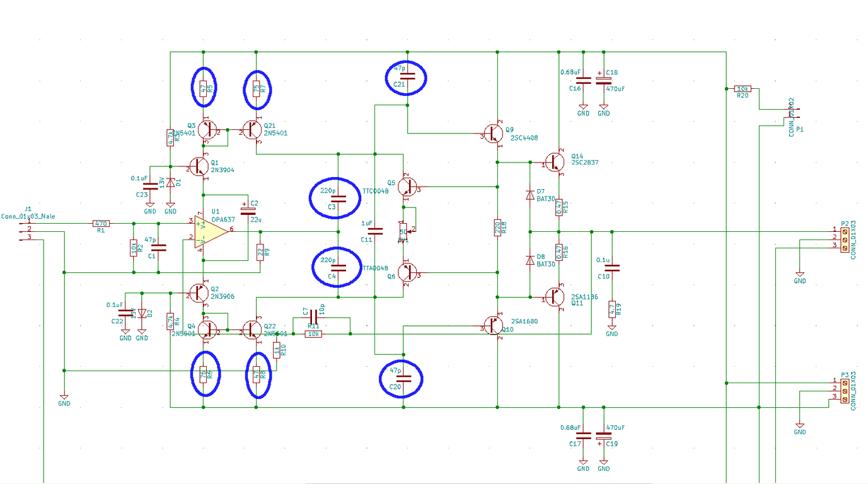Click the Q1 2N3904 transistor
The image size is (868, 484).
tap(199, 166)
